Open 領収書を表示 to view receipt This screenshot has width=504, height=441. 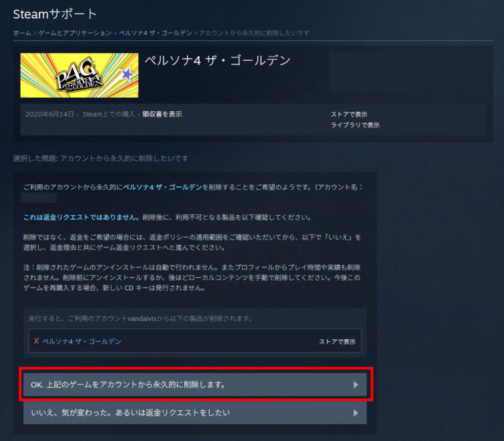162,115
